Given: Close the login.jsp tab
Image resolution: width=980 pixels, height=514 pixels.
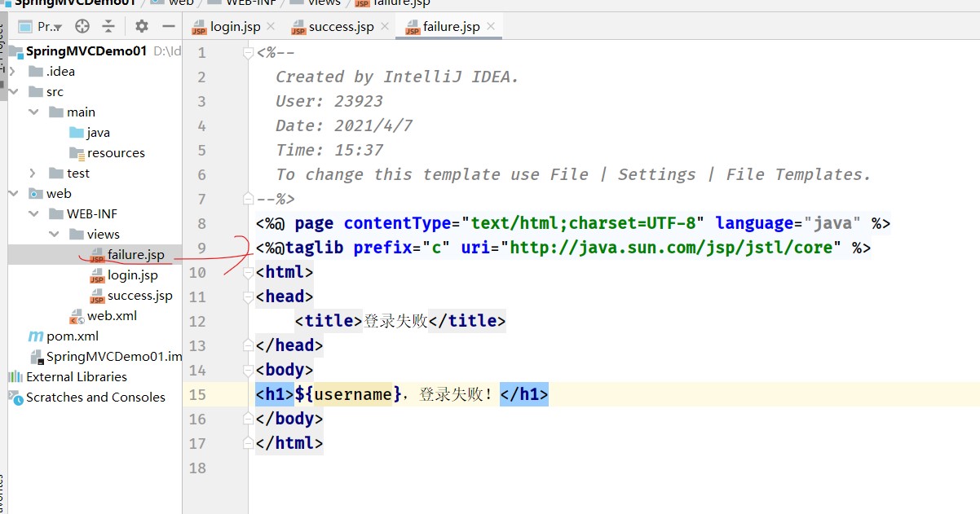Looking at the screenshot, I should click(x=271, y=27).
